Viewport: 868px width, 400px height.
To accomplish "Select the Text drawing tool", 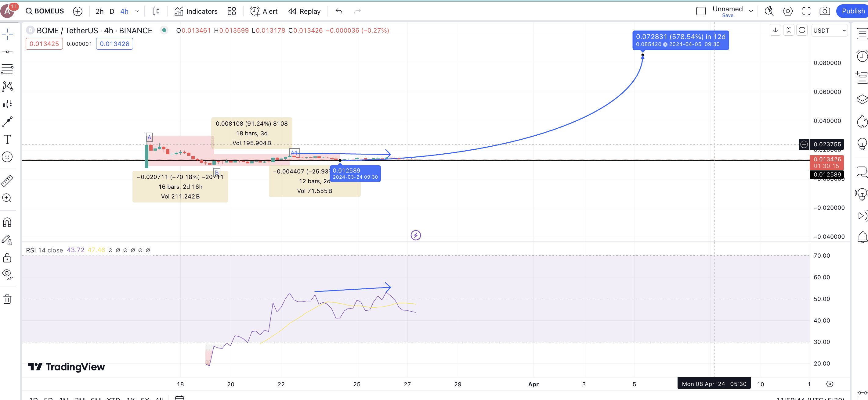I will (7, 139).
